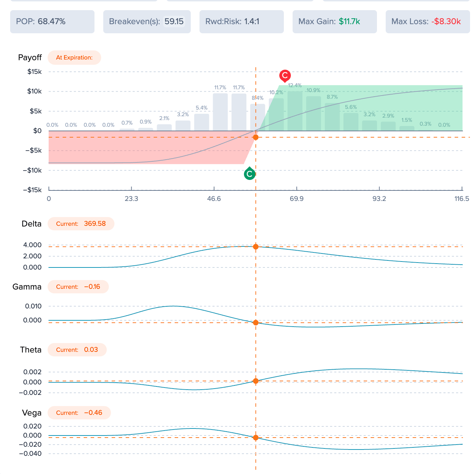476x474 pixels.
Task: Select the orange dot on Delta curve
Action: pos(256,247)
